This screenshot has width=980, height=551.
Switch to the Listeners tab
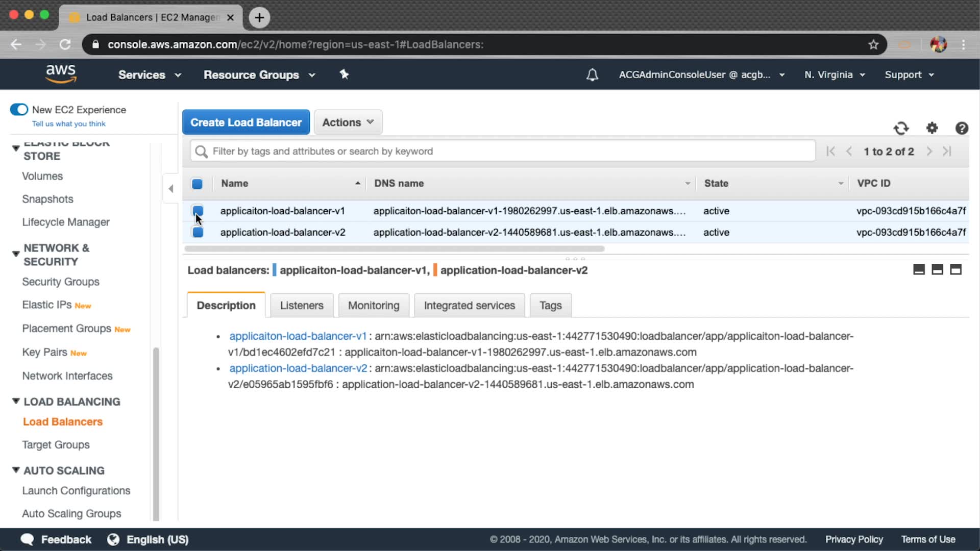point(301,306)
